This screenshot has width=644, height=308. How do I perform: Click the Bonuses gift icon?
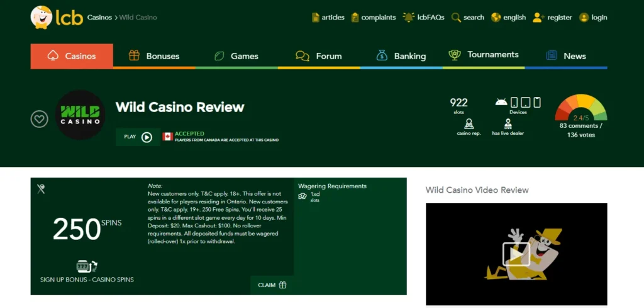134,55
